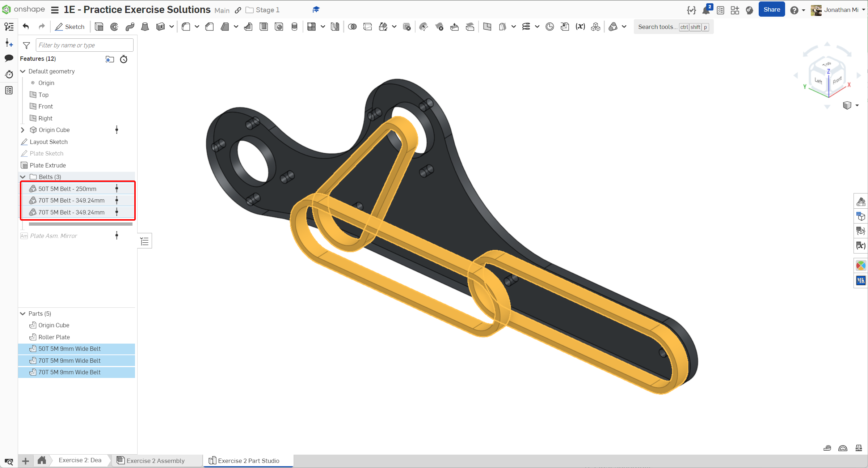The image size is (868, 468).
Task: Switch to Exercise 2 Assembly tab
Action: click(155, 460)
